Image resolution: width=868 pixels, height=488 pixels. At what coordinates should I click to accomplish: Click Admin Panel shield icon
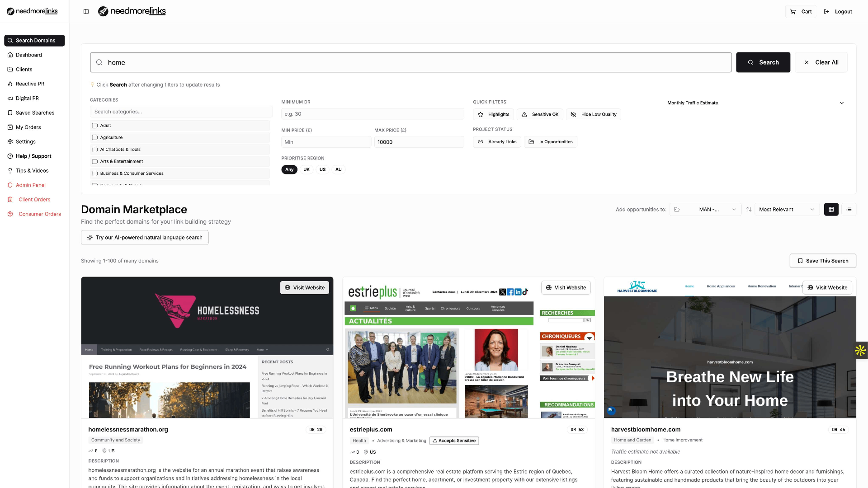click(x=10, y=185)
